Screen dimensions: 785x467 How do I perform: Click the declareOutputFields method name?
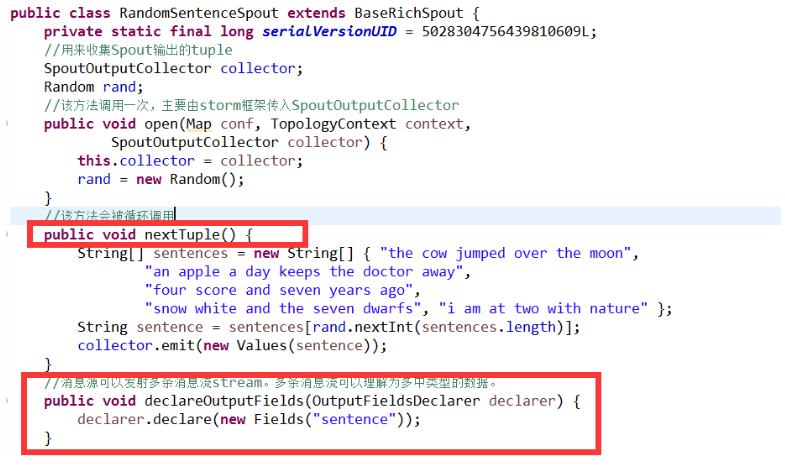pyautogui.click(x=224, y=401)
